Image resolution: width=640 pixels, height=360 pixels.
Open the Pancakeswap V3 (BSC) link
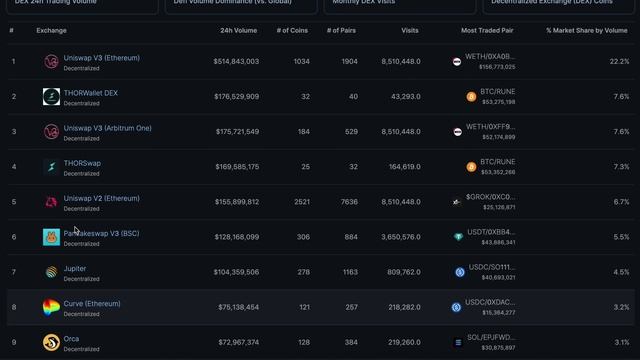101,233
